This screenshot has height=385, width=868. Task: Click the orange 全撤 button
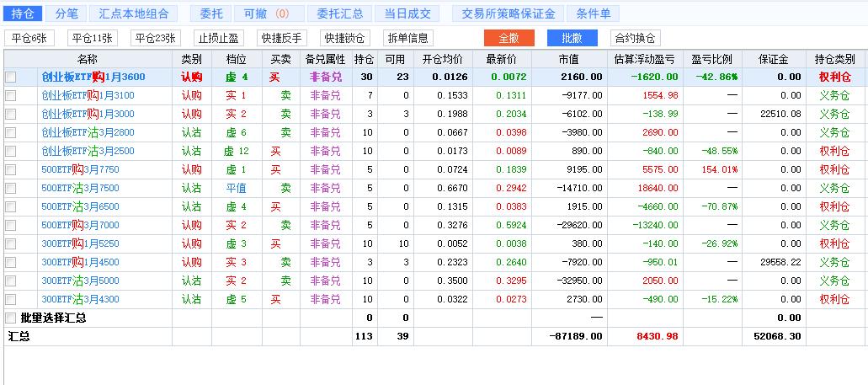click(x=509, y=38)
